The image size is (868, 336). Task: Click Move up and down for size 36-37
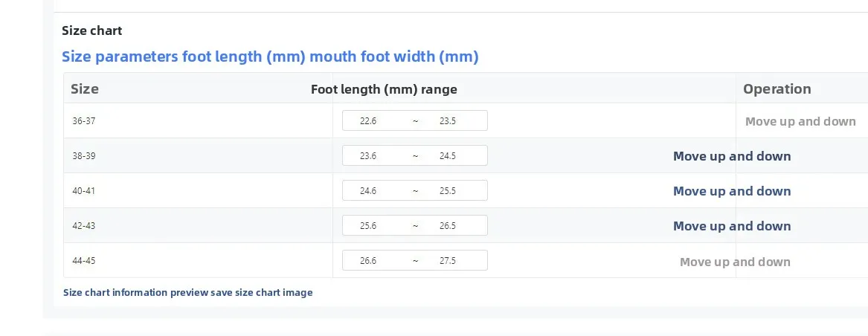[800, 122]
